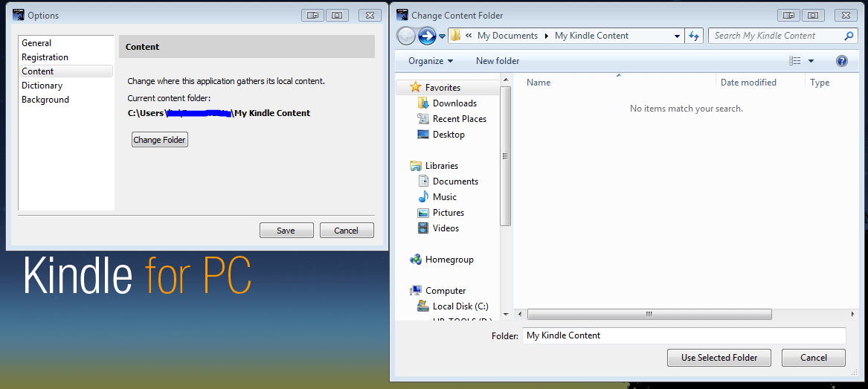868x389 pixels.
Task: Click the refresh button beside address bar
Action: point(694,36)
